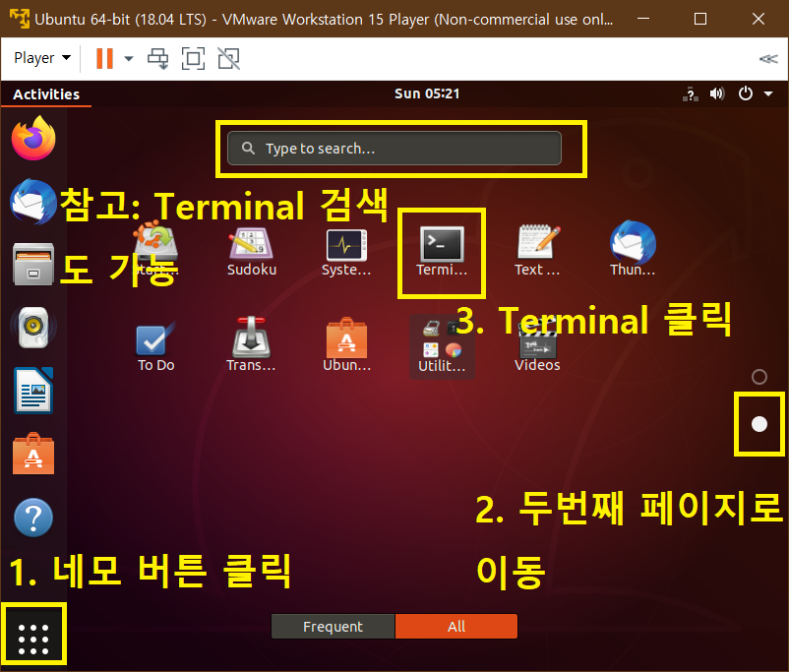Launch the Terminal application

[442, 252]
